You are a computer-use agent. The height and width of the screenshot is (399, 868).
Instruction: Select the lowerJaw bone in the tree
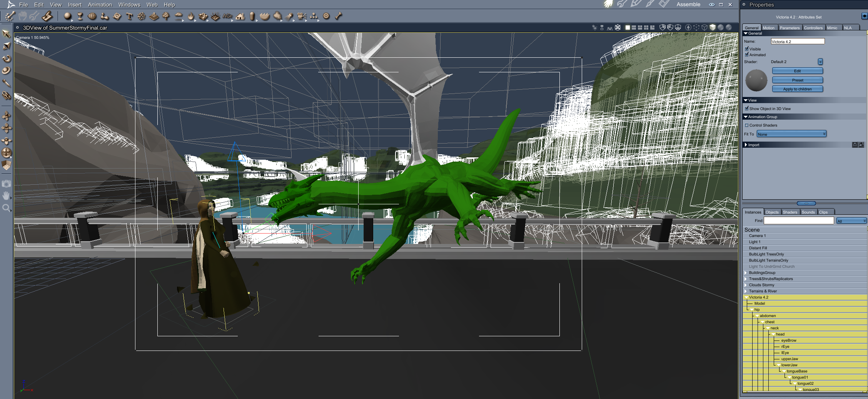[805, 365]
